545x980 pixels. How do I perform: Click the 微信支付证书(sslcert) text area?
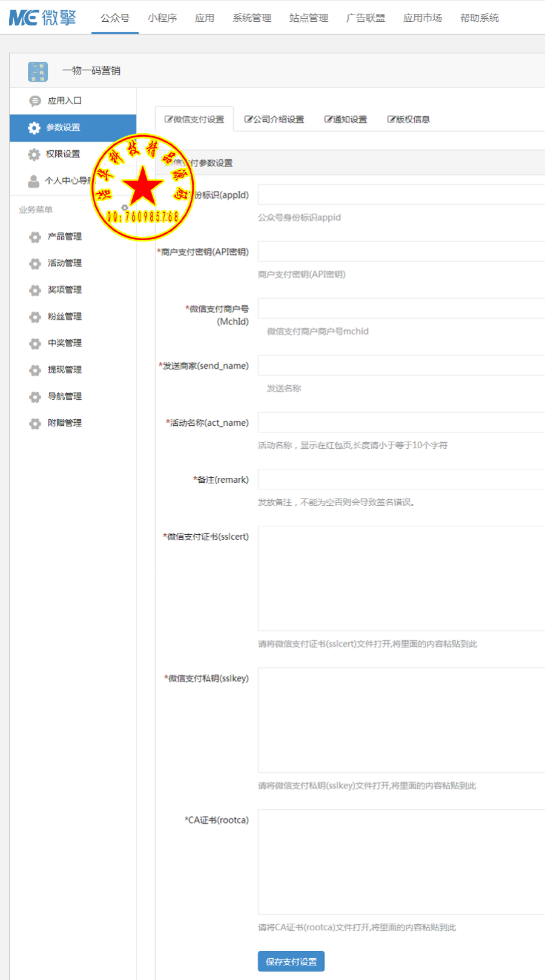point(401,578)
